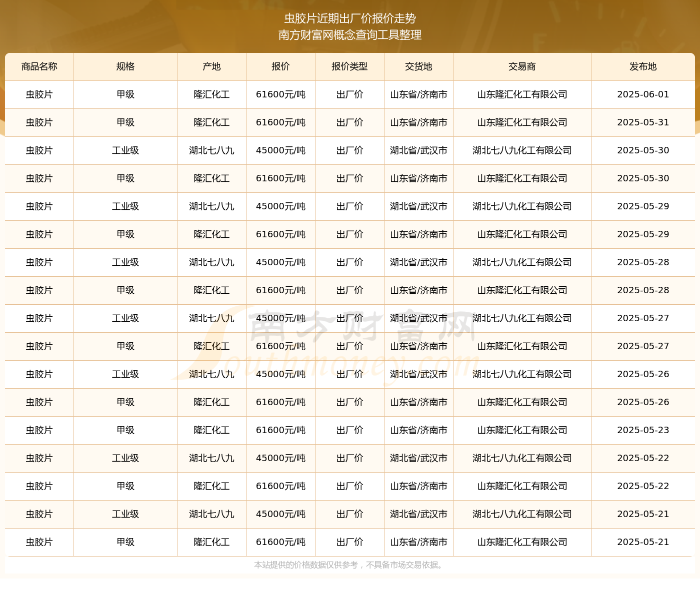Click 湖北七八九化工有限公司 in the 2025-05-21 row
The width and height of the screenshot is (700, 602).
point(522,514)
